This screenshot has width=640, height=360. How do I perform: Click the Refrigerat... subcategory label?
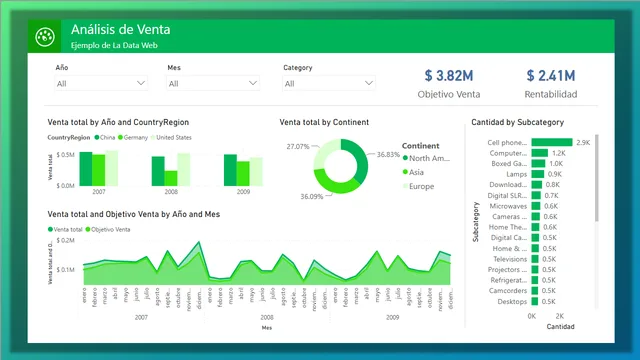coord(509,280)
